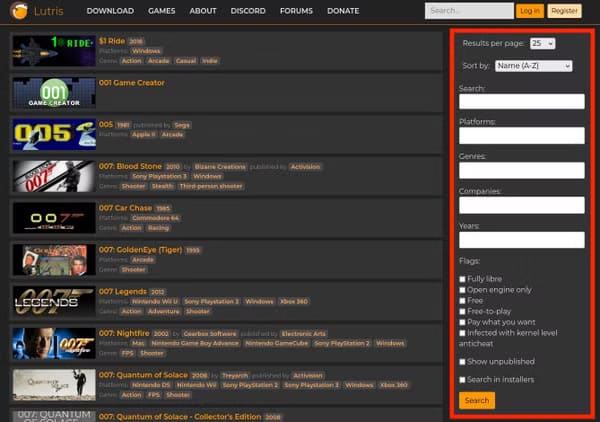Click the Bizarre Creations developer tag
This screenshot has height=422, width=600.
(220, 167)
